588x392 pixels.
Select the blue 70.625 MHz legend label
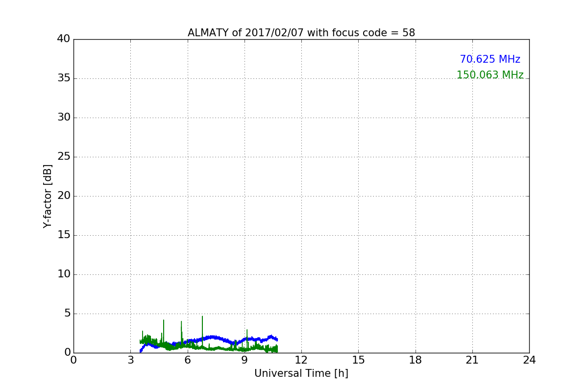490,59
